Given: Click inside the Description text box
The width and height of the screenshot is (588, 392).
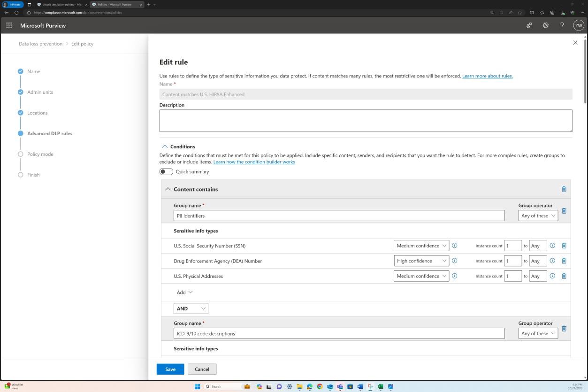Looking at the screenshot, I should click(366, 121).
